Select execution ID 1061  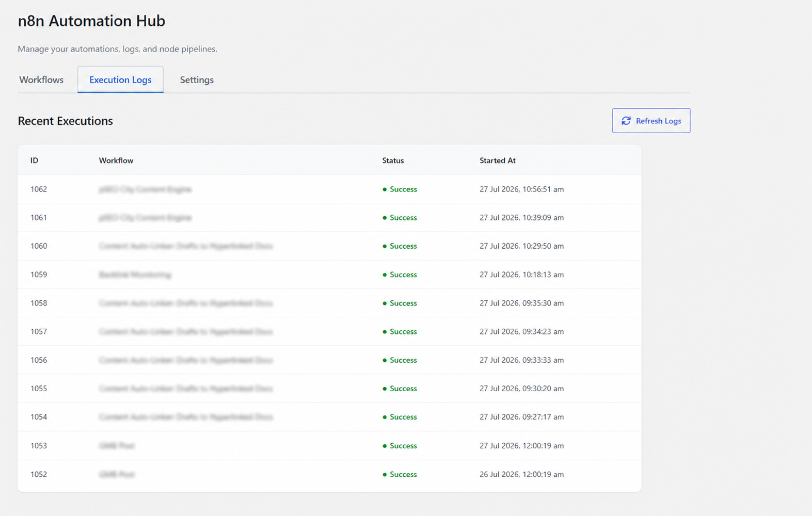pos(39,218)
